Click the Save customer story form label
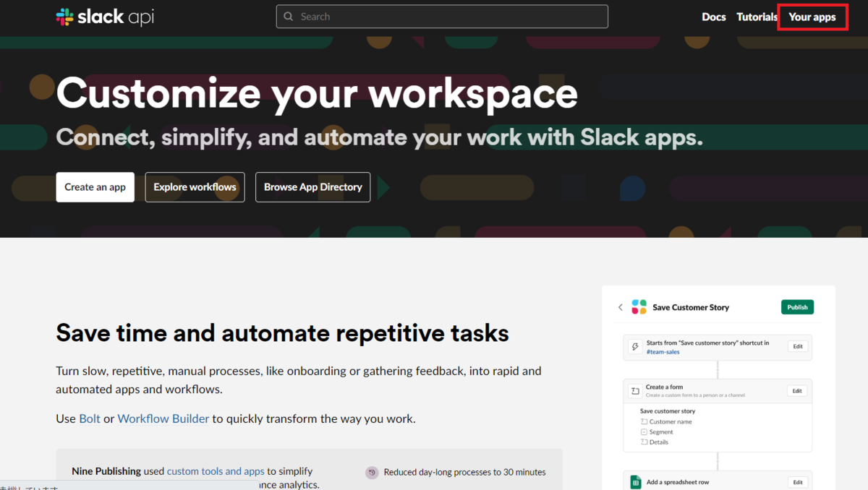 point(668,411)
